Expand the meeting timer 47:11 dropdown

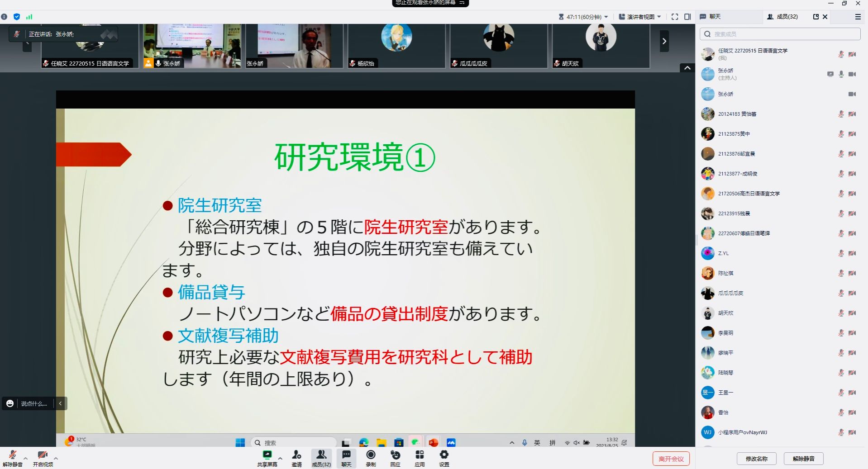click(584, 17)
